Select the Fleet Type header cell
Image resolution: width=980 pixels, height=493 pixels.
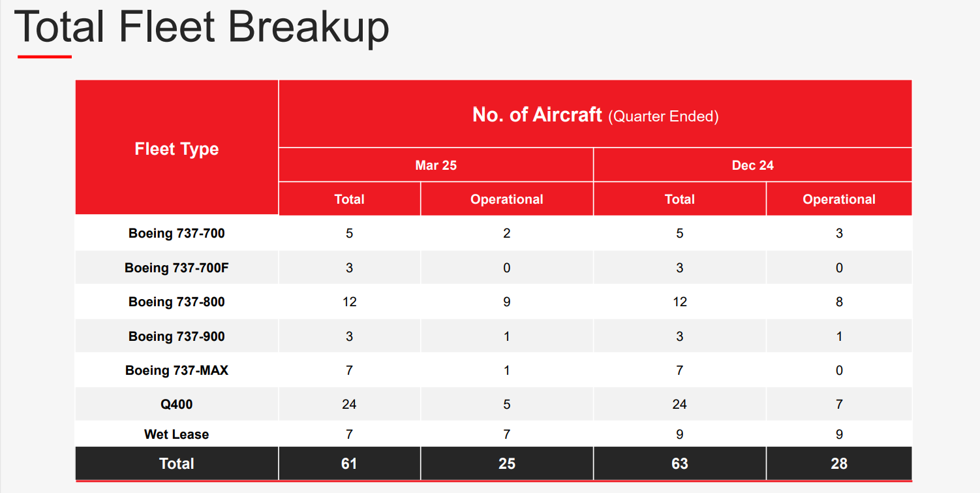[x=177, y=148]
